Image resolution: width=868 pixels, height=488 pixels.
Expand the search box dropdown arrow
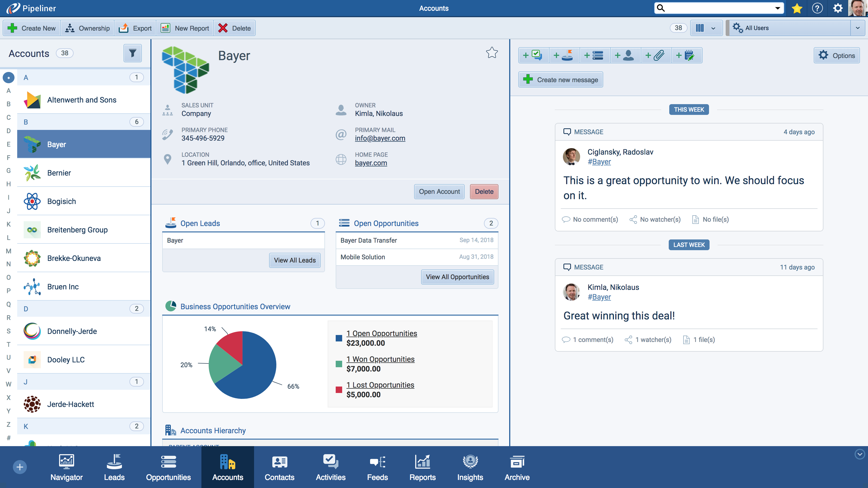point(777,8)
